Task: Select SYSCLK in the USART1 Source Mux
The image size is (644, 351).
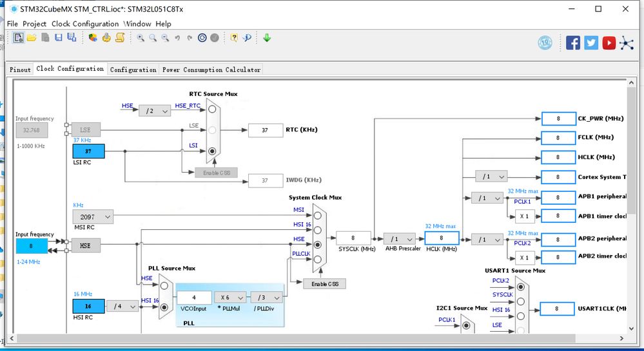Action: (521, 301)
